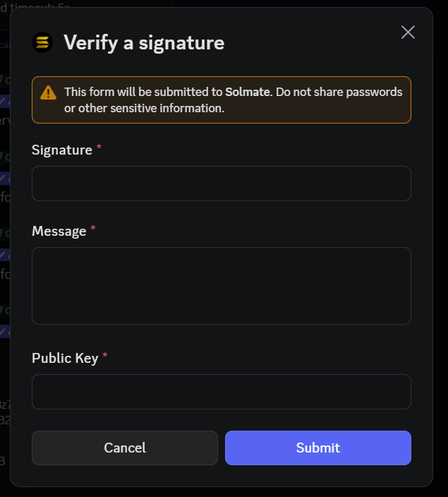This screenshot has height=497, width=448.
Task: Focus the Signature input field
Action: pyautogui.click(x=221, y=184)
